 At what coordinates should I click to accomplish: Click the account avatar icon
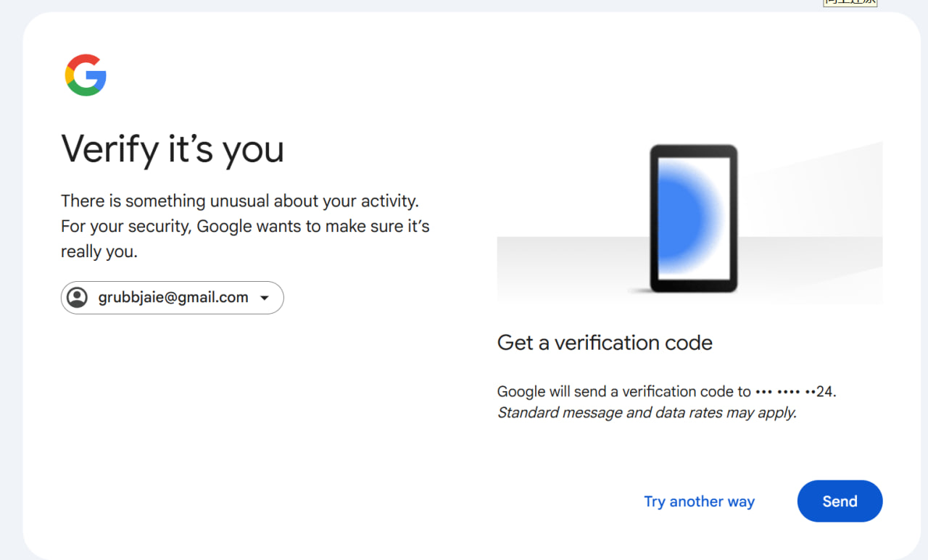(77, 298)
